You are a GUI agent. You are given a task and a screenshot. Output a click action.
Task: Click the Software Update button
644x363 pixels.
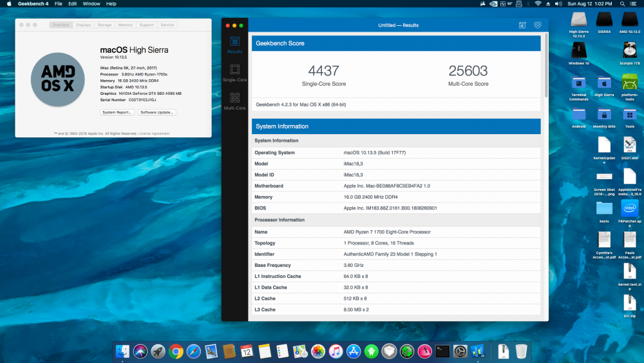click(x=157, y=112)
